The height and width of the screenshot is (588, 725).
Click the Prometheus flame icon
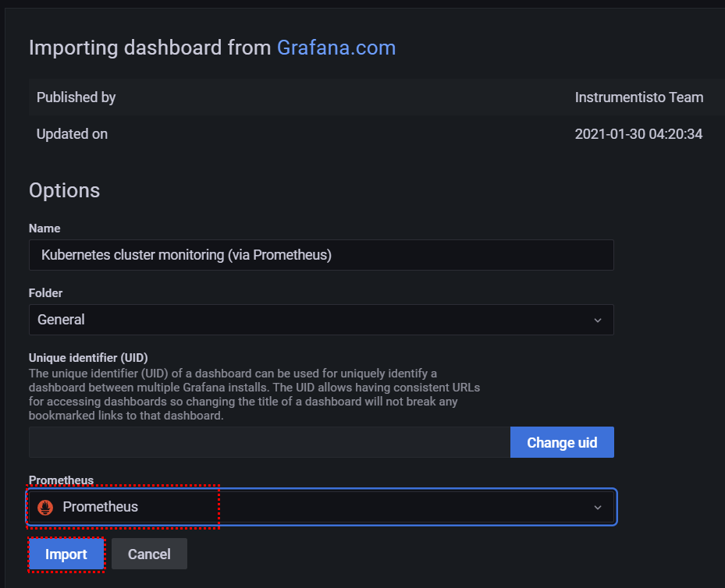pos(45,507)
